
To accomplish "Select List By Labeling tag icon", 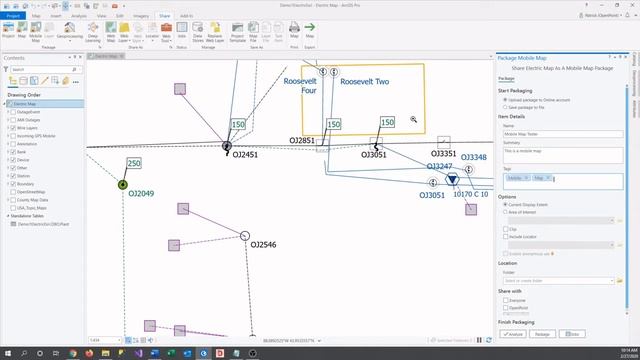I will [65, 81].
